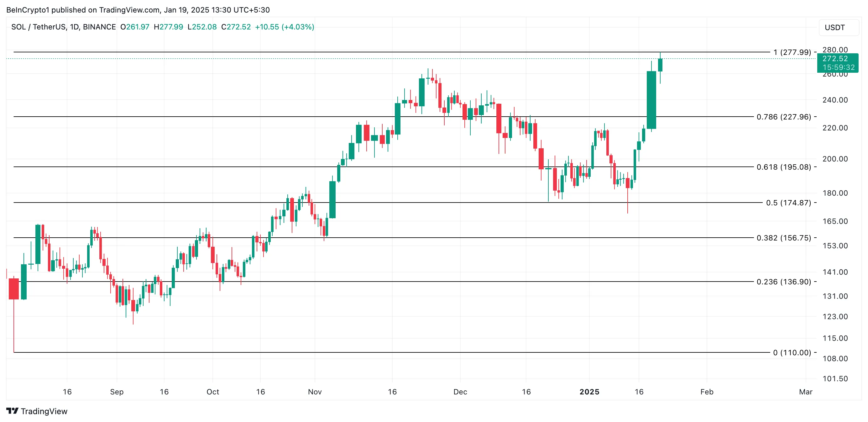Click the 1 (277.99) Fibonacci top label
868x422 pixels.
tap(792, 52)
